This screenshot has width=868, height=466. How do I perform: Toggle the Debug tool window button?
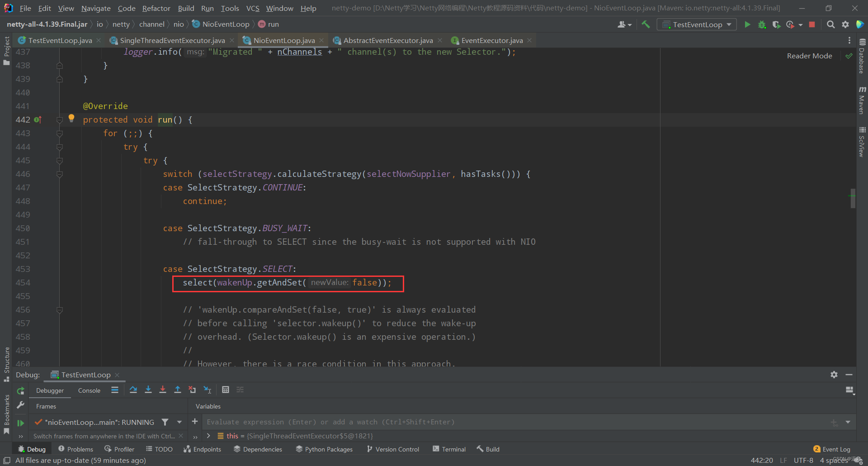(32, 449)
